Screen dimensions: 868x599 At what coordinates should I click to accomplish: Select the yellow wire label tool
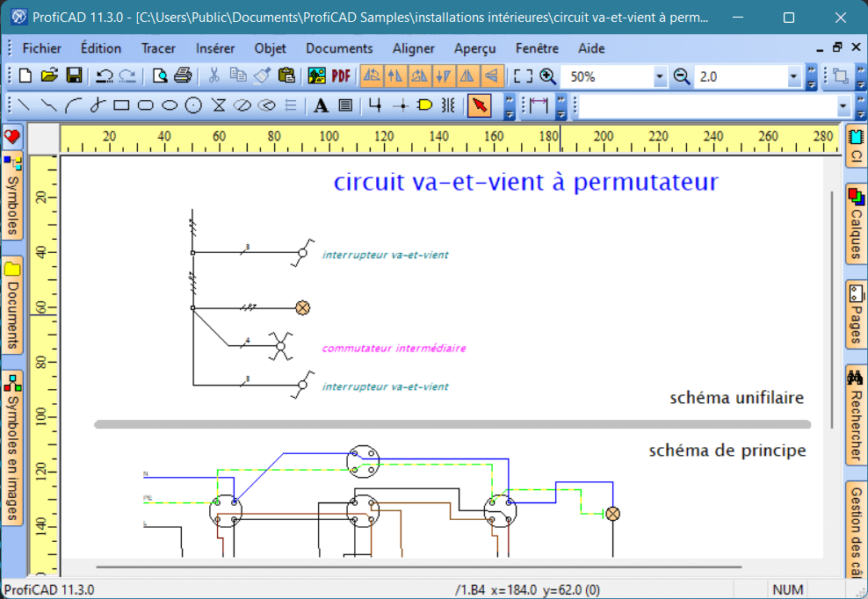point(425,105)
